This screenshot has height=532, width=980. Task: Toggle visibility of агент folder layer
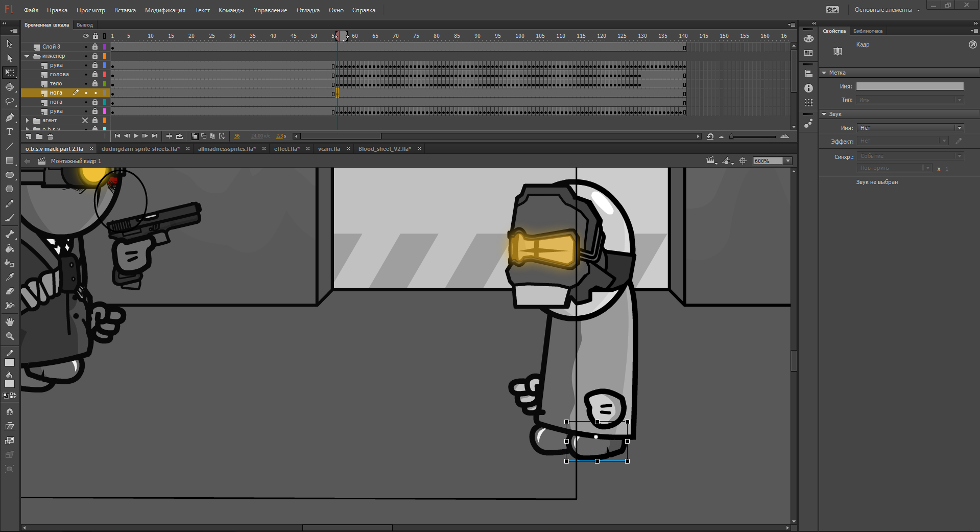(85, 121)
